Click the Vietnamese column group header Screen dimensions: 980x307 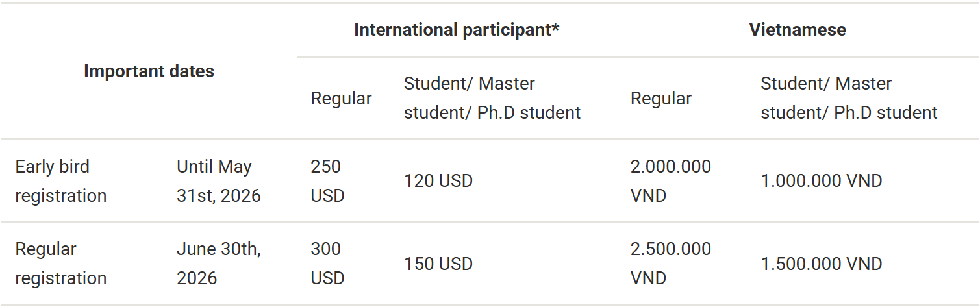tap(797, 30)
